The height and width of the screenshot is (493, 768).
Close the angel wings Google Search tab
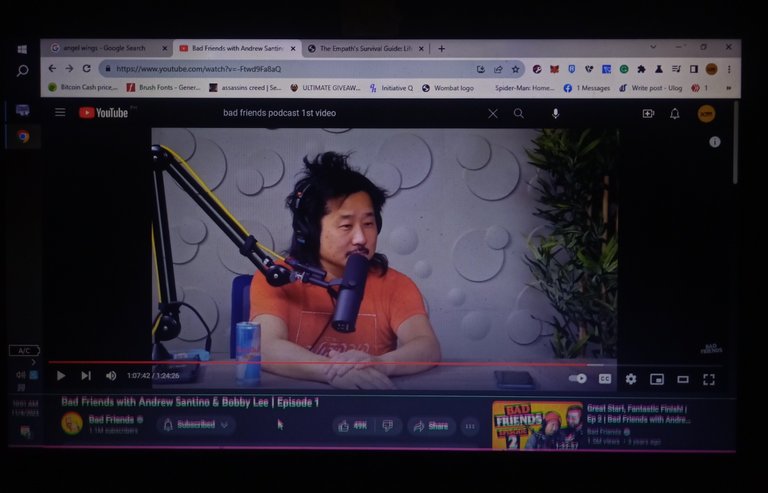[x=165, y=48]
